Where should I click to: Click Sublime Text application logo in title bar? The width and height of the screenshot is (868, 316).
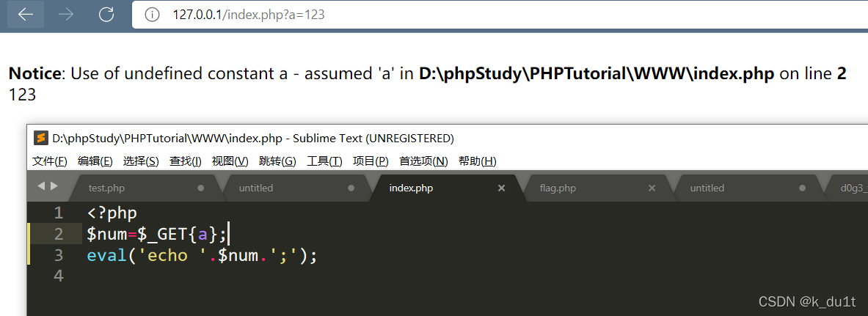click(x=40, y=138)
